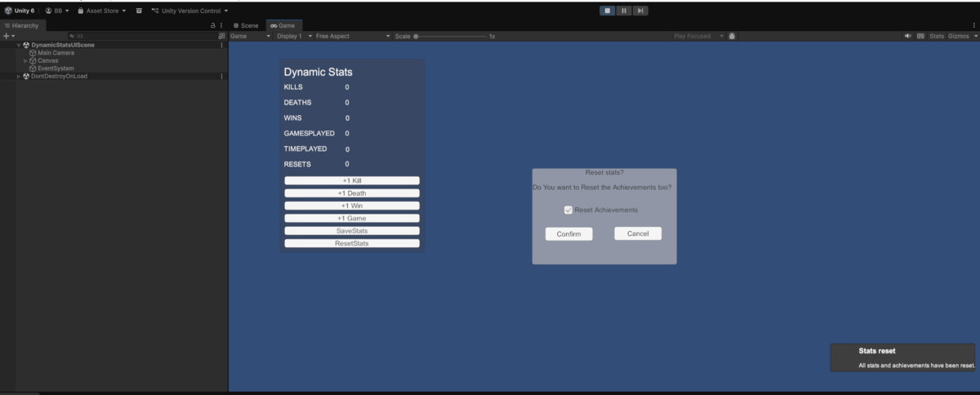The width and height of the screenshot is (980, 395).
Task: Stop play mode with the stop button
Action: pos(607,11)
